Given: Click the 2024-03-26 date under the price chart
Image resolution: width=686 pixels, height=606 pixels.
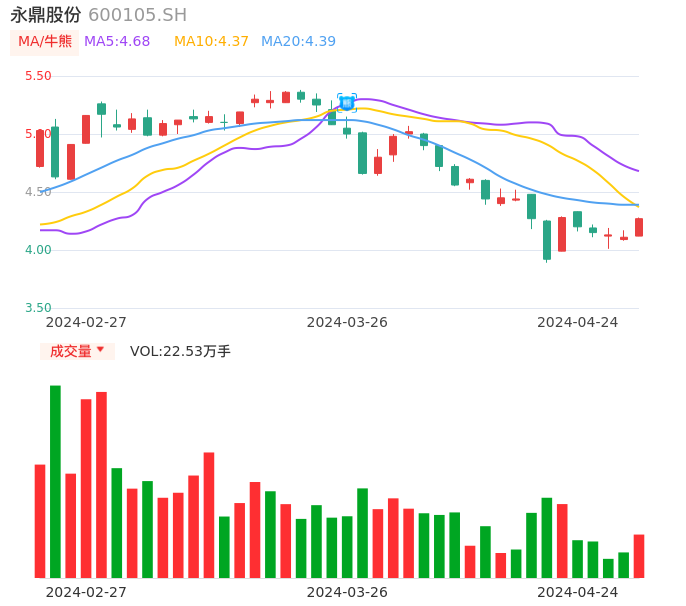Looking at the screenshot, I should coord(347,322).
